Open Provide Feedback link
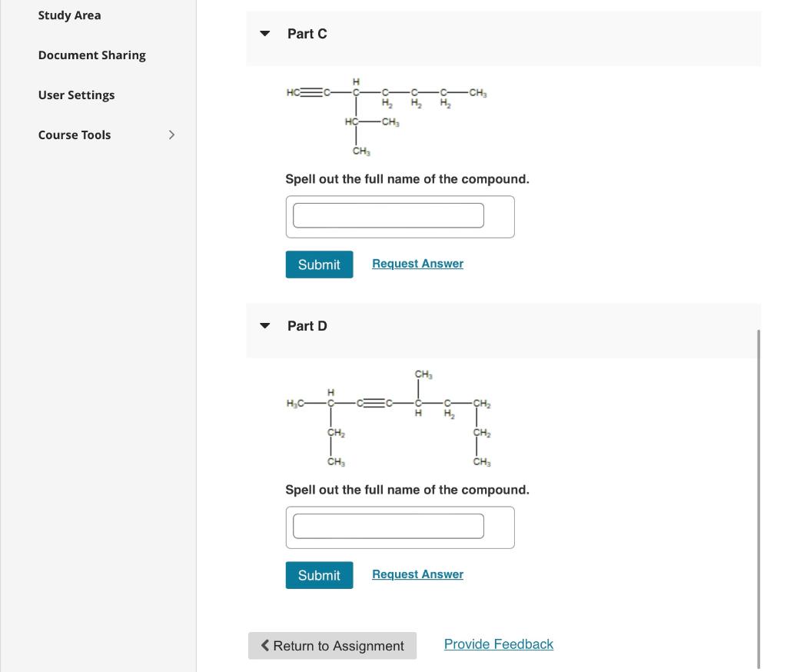Viewport: 787px width, 672px height. 498,644
